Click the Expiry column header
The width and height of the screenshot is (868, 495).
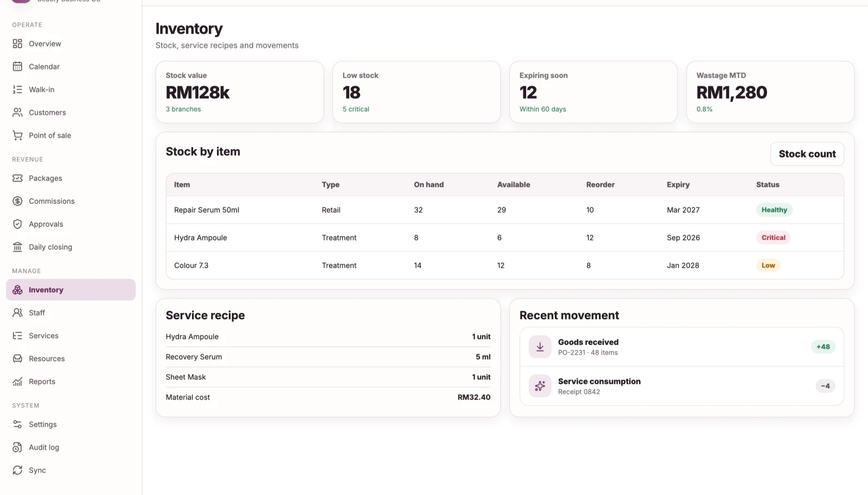coord(678,185)
